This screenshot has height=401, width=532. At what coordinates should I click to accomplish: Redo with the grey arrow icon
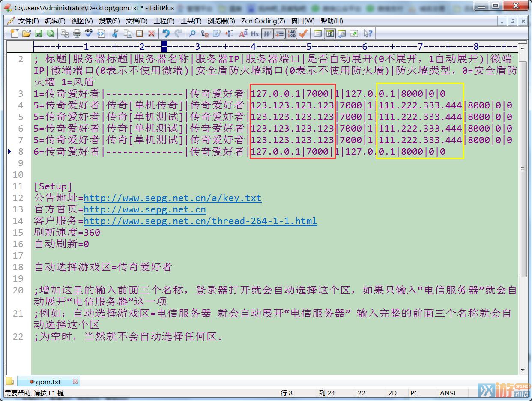pos(178,33)
